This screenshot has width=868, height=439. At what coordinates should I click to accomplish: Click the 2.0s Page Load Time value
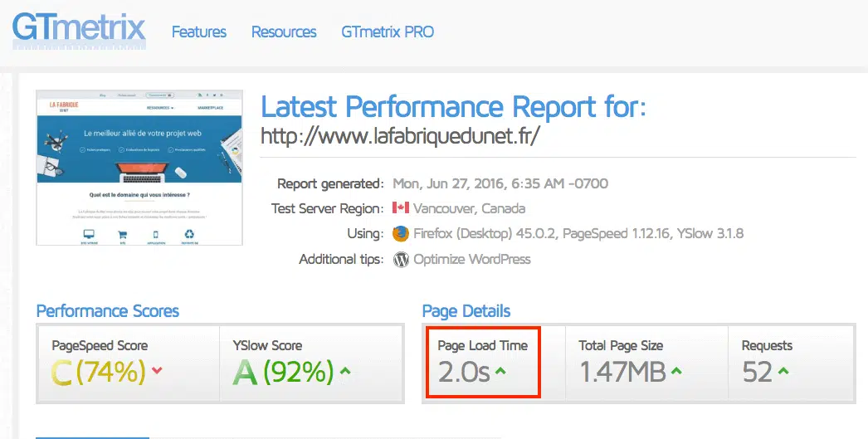coord(464,373)
